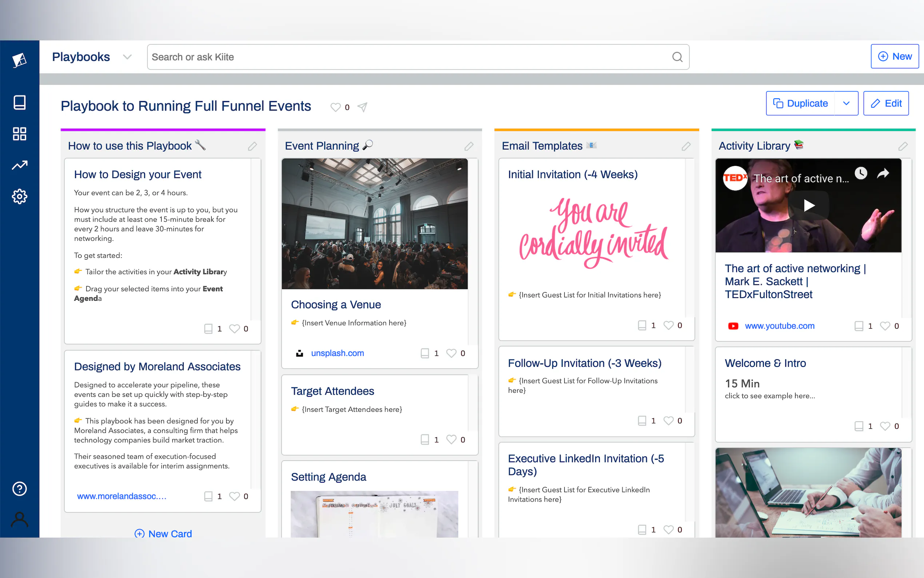
Task: Like the Choosing a Venue card
Action: [451, 353]
